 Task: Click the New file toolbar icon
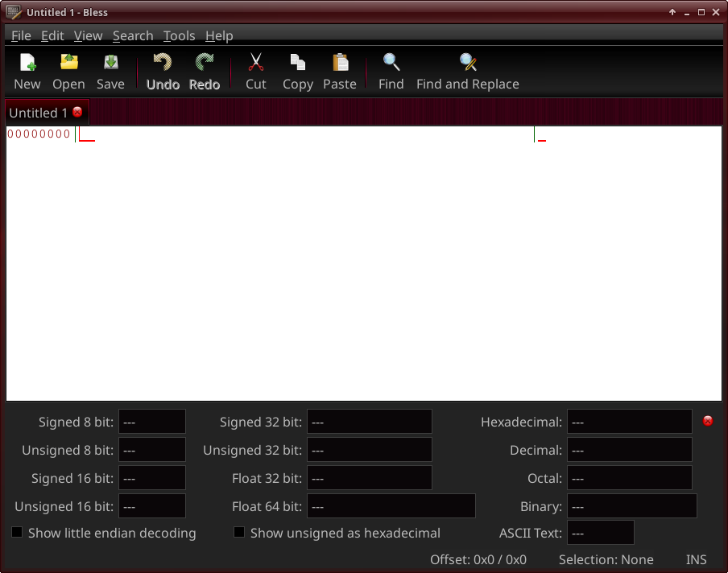27,63
